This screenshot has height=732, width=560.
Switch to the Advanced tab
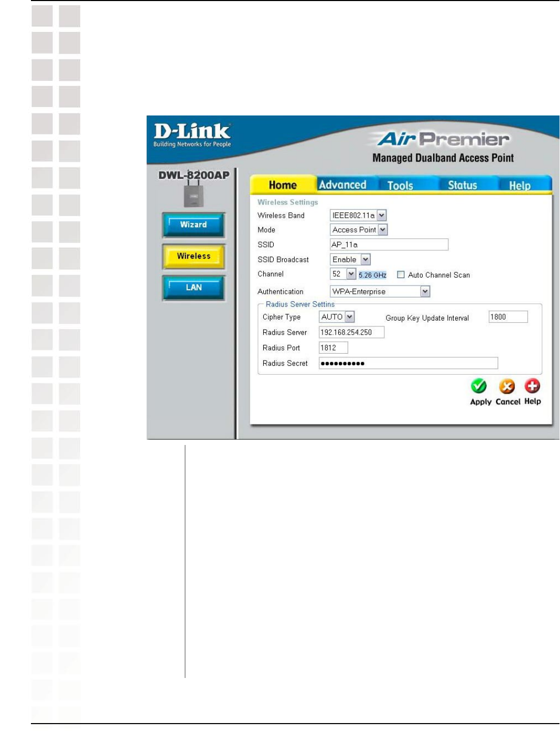pos(342,185)
